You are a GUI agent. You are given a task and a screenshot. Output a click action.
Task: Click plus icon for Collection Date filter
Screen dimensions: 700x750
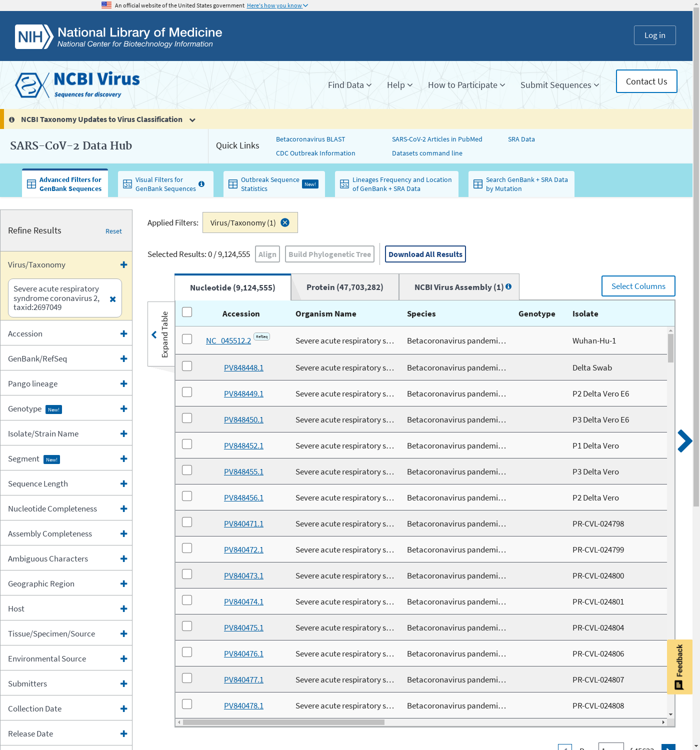[x=123, y=708]
